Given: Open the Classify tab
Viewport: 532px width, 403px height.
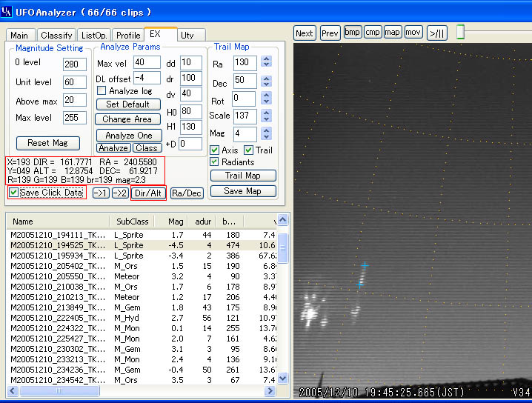Looking at the screenshot, I should tap(56, 36).
